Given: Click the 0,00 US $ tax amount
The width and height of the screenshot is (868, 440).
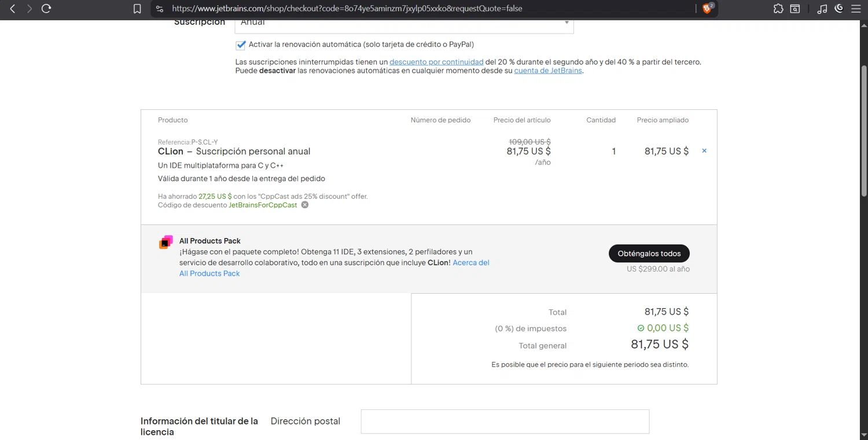Looking at the screenshot, I should (x=668, y=328).
